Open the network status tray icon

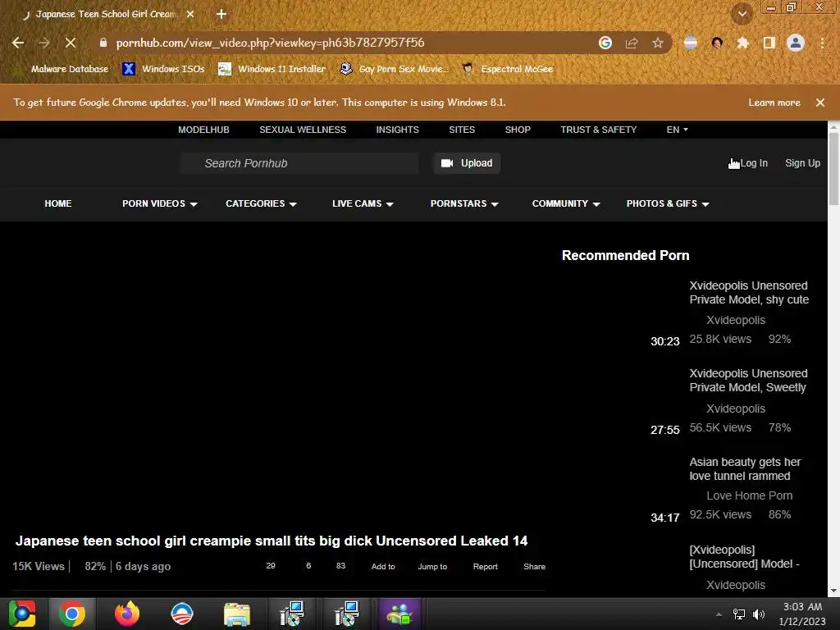[x=739, y=614]
